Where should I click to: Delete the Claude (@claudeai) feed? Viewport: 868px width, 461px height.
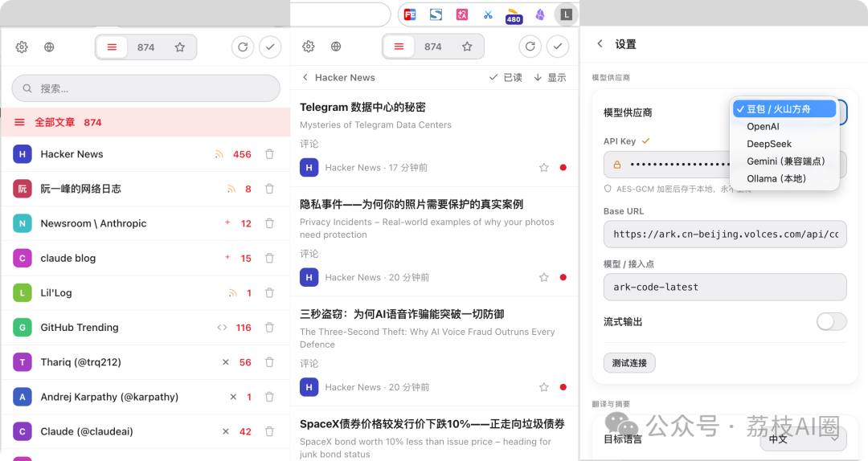[x=269, y=431]
